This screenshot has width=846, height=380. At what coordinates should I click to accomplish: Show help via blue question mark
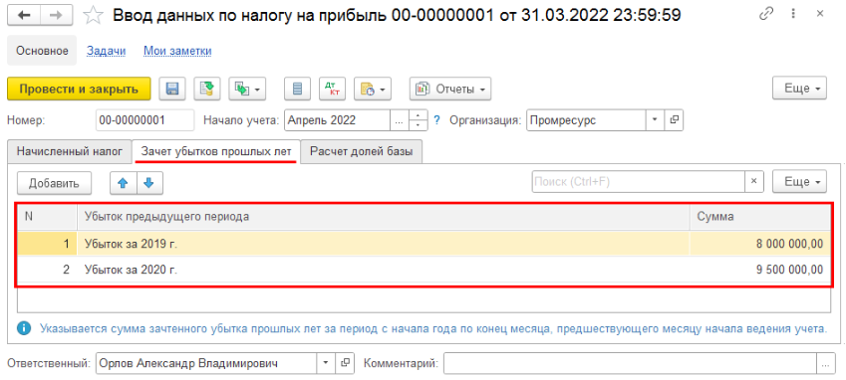[437, 120]
